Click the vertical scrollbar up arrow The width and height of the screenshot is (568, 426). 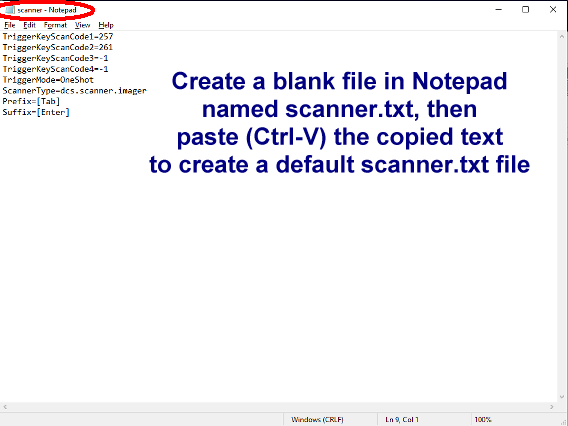562,36
